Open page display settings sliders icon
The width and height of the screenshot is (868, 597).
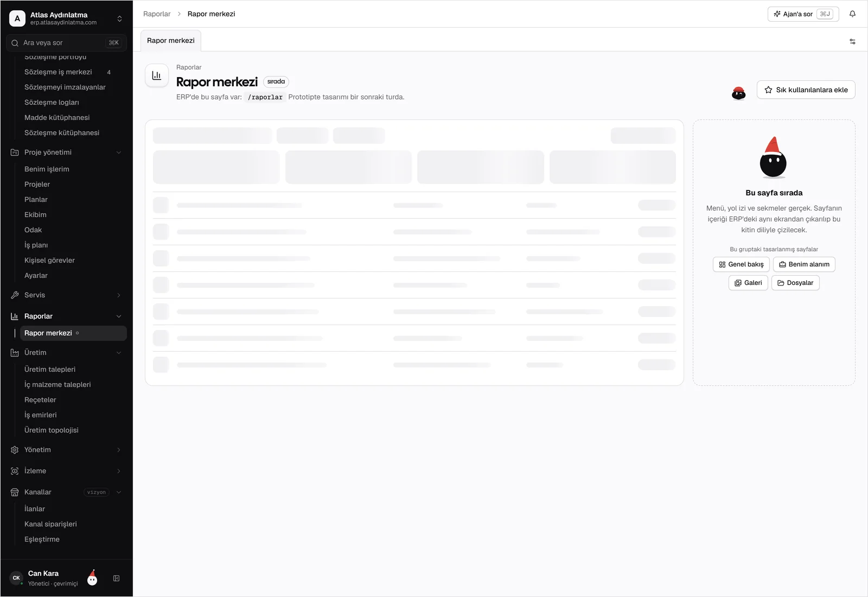coord(852,41)
